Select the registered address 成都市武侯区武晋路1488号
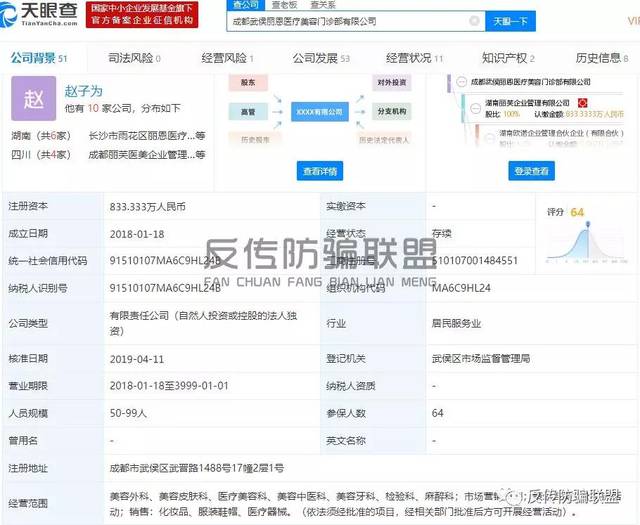Viewport: 640px width, 525px height. (196, 468)
